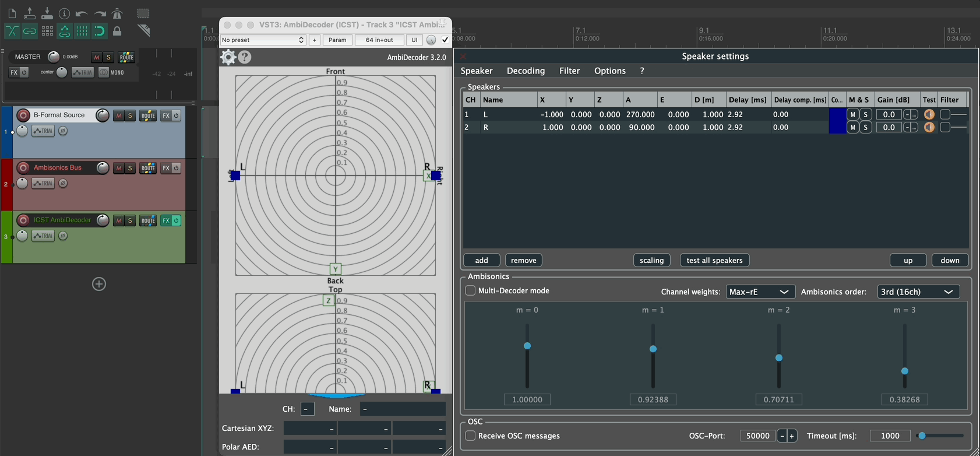Toggle the snap magnet icon

click(100, 31)
